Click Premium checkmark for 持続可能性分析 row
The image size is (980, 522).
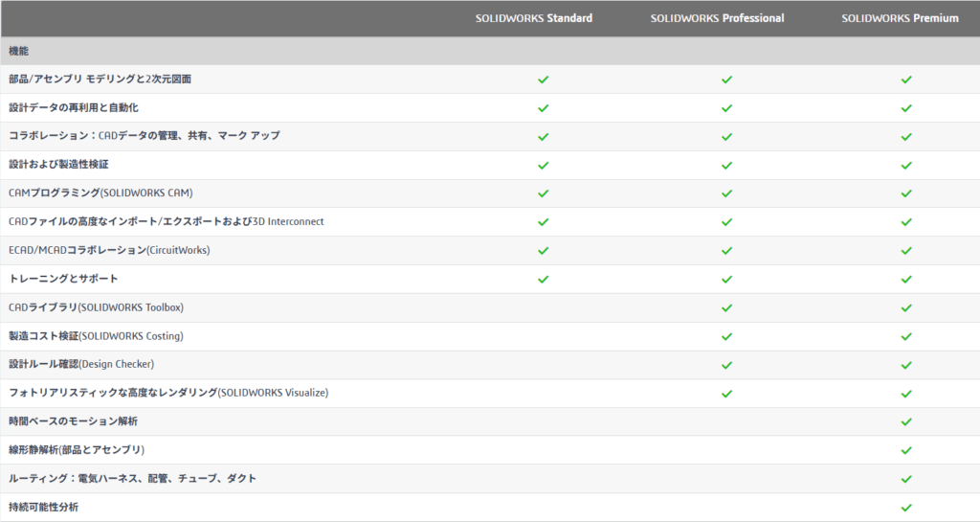click(x=905, y=508)
